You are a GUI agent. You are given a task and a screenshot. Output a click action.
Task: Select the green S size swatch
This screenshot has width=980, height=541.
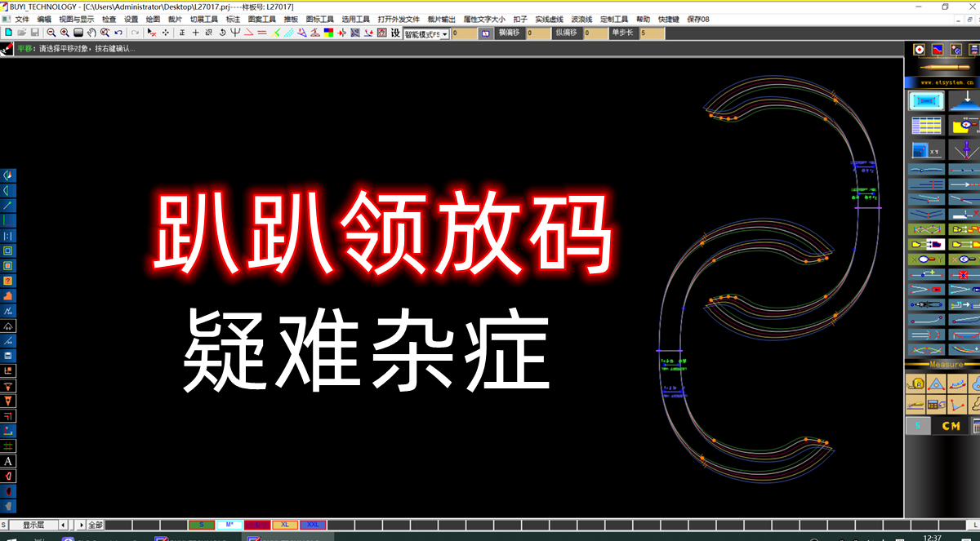(x=202, y=525)
